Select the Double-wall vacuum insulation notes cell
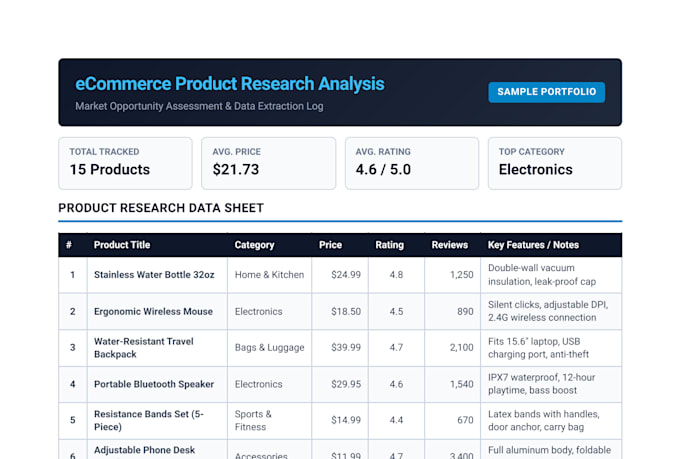The height and width of the screenshot is (459, 680). click(x=551, y=275)
